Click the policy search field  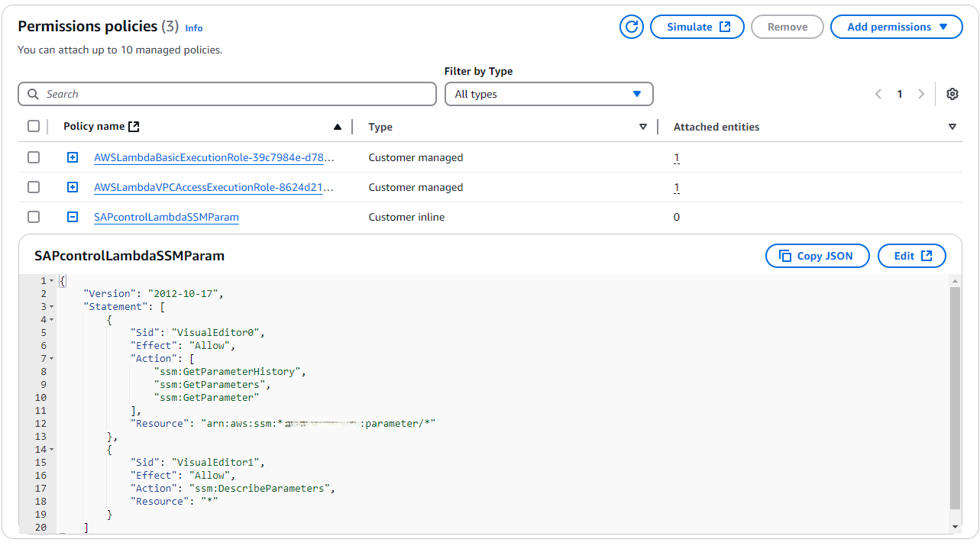(x=227, y=94)
